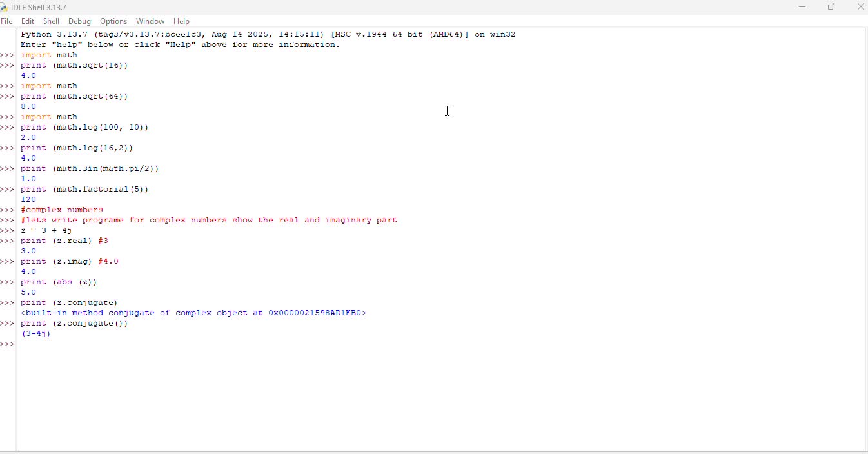Click the IDLE Python icon in title bar

[x=4, y=7]
